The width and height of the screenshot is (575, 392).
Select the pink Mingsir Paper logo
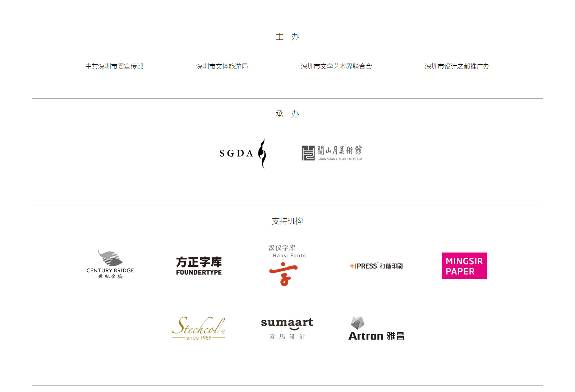[464, 266]
